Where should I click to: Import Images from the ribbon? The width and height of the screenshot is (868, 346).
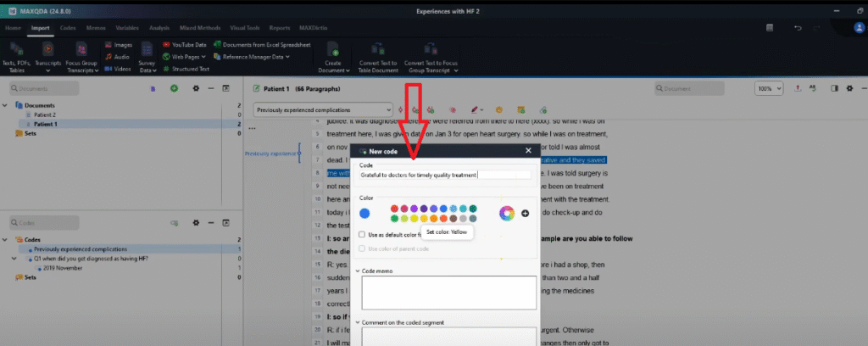[x=119, y=45]
